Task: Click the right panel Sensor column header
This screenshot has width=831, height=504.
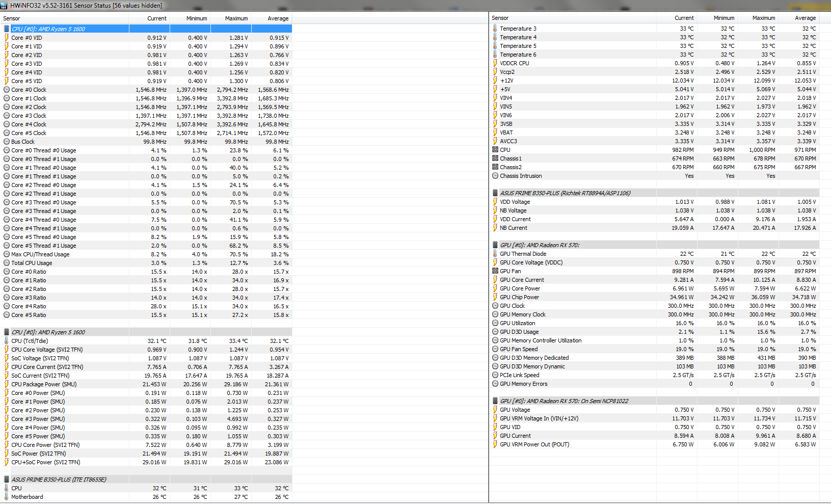Action: click(x=573, y=18)
